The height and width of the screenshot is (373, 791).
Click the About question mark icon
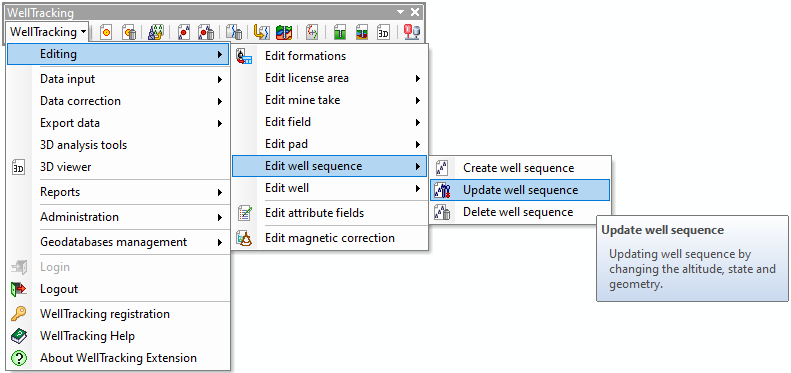pos(18,358)
